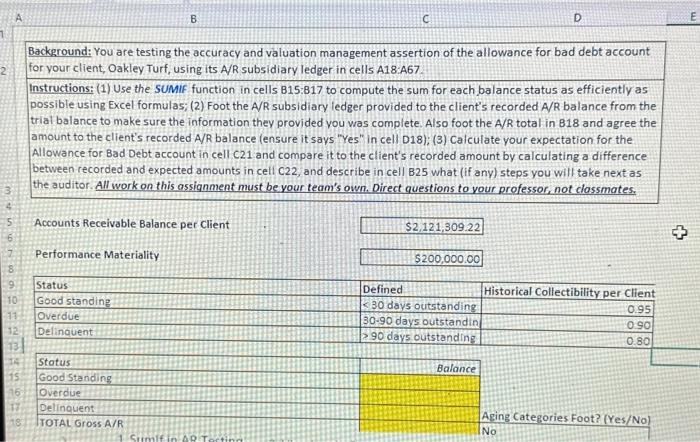
Task: Select column C header
Action: pyautogui.click(x=425, y=19)
